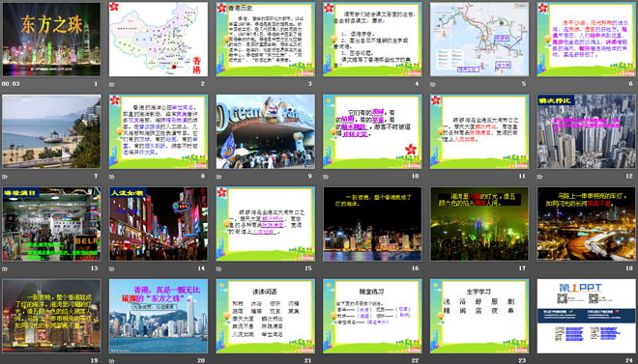The width and height of the screenshot is (638, 364).
Task: Select the 鳞次栉比 skyscraper photo slide
Action: point(587,131)
